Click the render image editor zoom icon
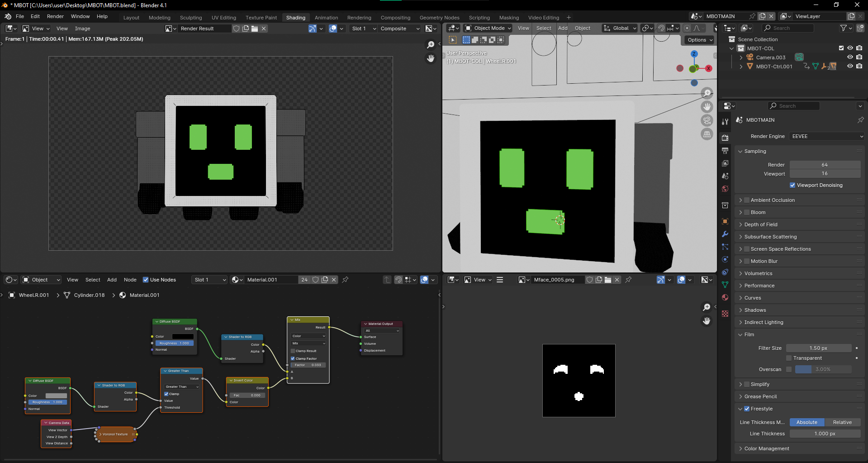868x463 pixels. click(x=431, y=44)
